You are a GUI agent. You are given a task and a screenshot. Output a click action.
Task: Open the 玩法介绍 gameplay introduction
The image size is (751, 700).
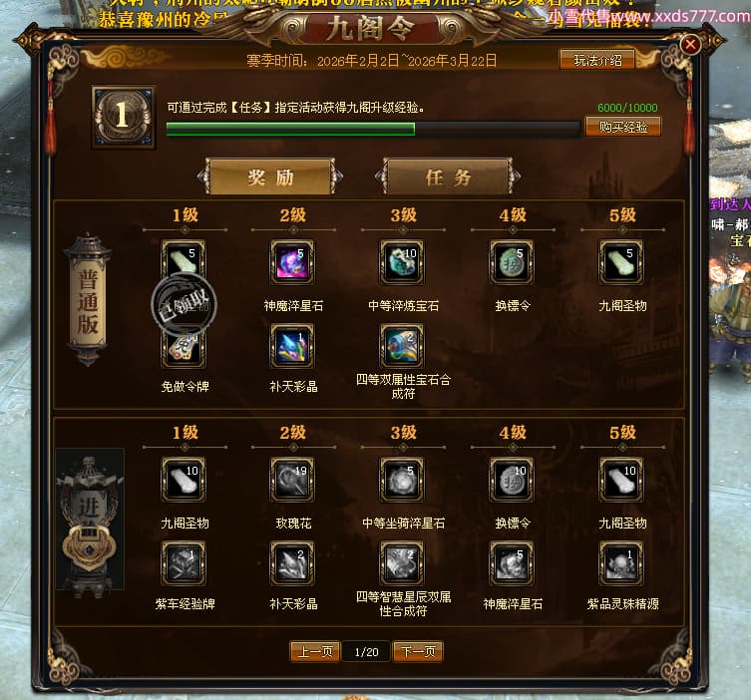coord(597,60)
